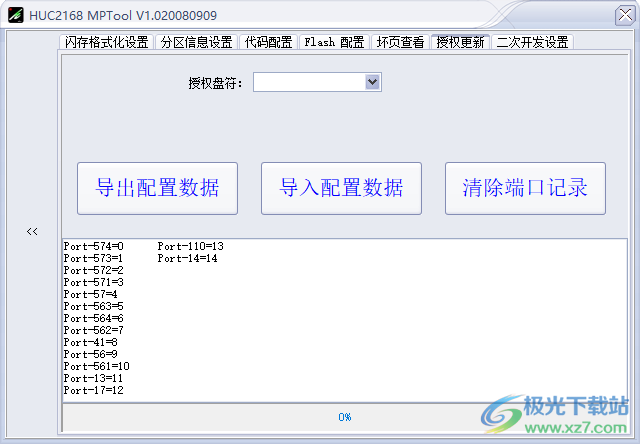Select the Port-14=14 log entry
The image size is (640, 444).
click(x=188, y=258)
